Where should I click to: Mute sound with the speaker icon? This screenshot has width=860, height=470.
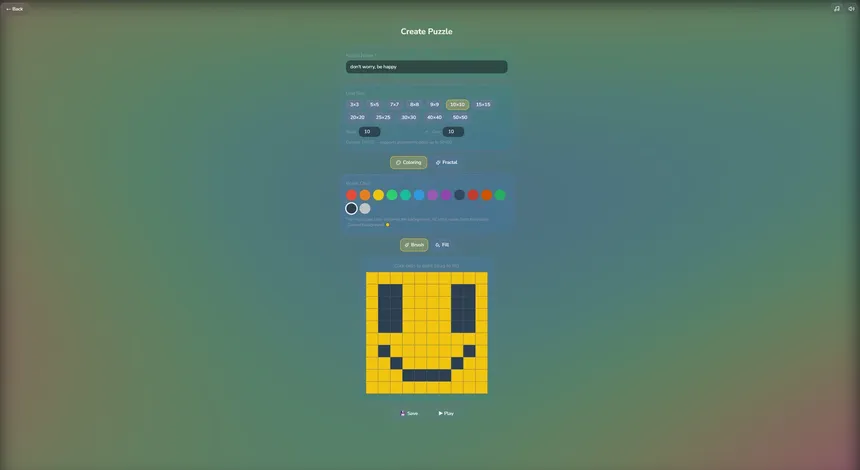(x=851, y=8)
